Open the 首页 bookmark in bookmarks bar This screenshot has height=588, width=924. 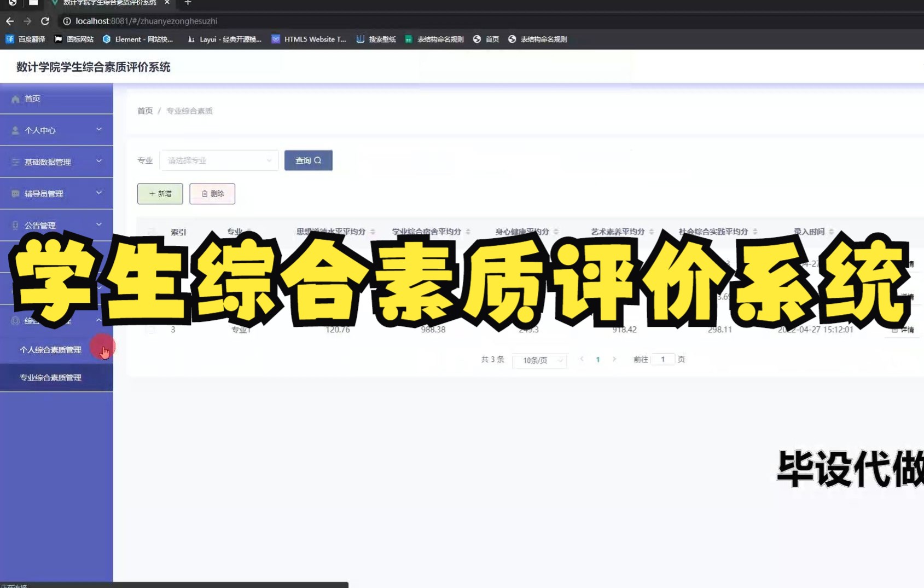click(x=486, y=39)
